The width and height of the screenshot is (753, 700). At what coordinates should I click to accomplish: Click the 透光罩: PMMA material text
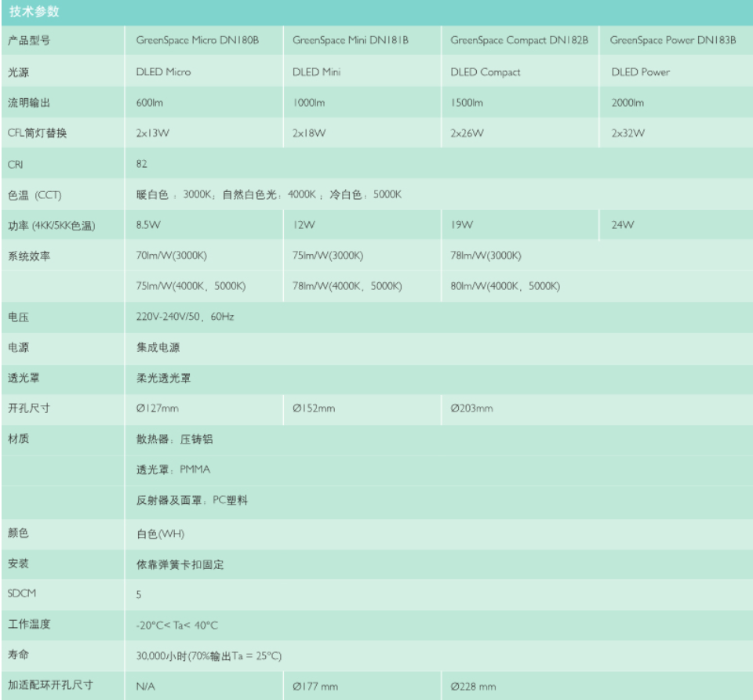pyautogui.click(x=173, y=470)
